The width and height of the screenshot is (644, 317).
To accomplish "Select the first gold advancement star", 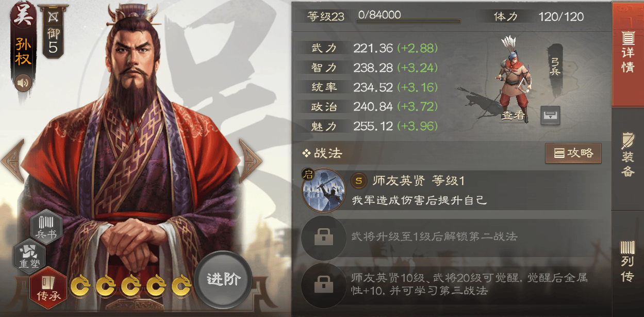I will (x=80, y=286).
